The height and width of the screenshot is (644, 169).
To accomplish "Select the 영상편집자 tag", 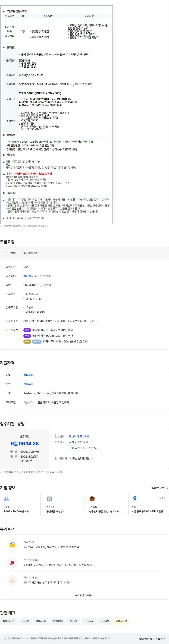I will point(58,621).
